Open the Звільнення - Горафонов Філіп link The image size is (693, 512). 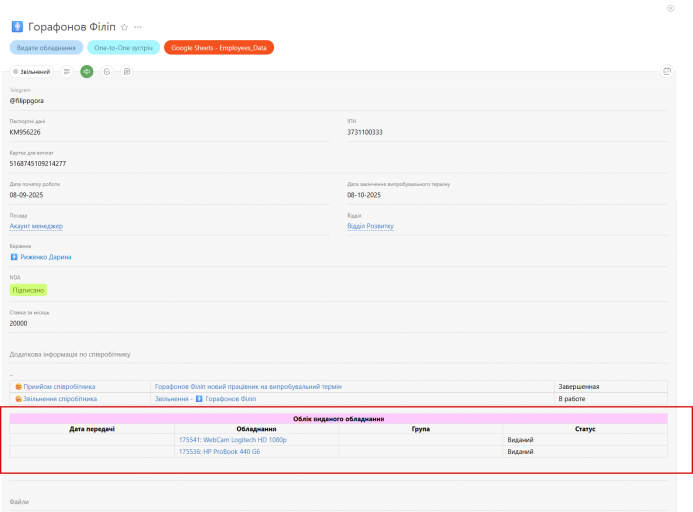click(x=205, y=398)
